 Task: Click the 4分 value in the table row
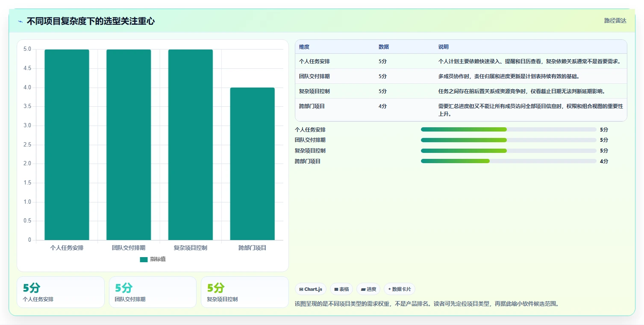pos(382,106)
